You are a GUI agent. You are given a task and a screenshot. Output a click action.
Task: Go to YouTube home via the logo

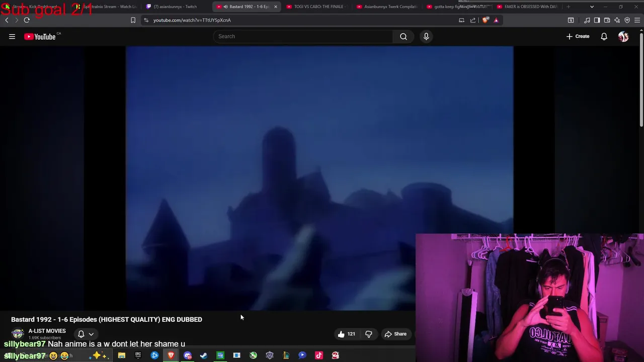(40, 36)
